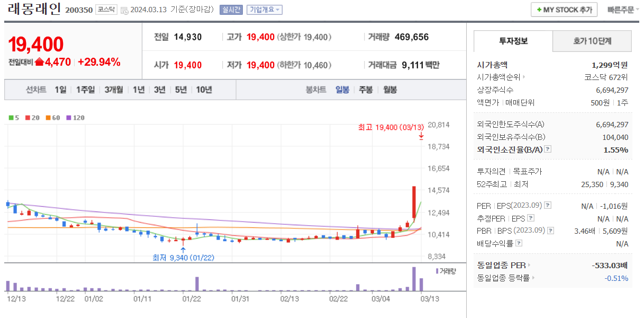Click the 01/22 date label on the chart axis
The height and width of the screenshot is (318, 644).
191,299
